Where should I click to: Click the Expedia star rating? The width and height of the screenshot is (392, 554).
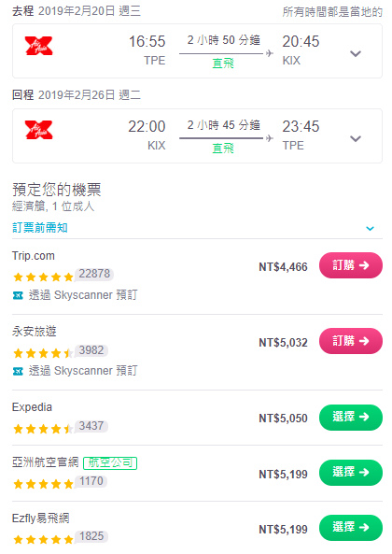pos(43,429)
